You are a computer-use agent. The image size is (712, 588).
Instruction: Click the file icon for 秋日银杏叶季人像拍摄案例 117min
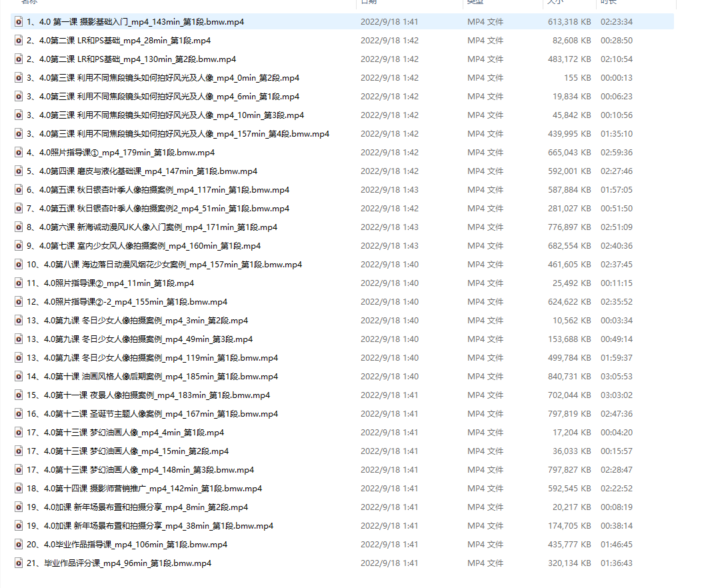(x=19, y=190)
